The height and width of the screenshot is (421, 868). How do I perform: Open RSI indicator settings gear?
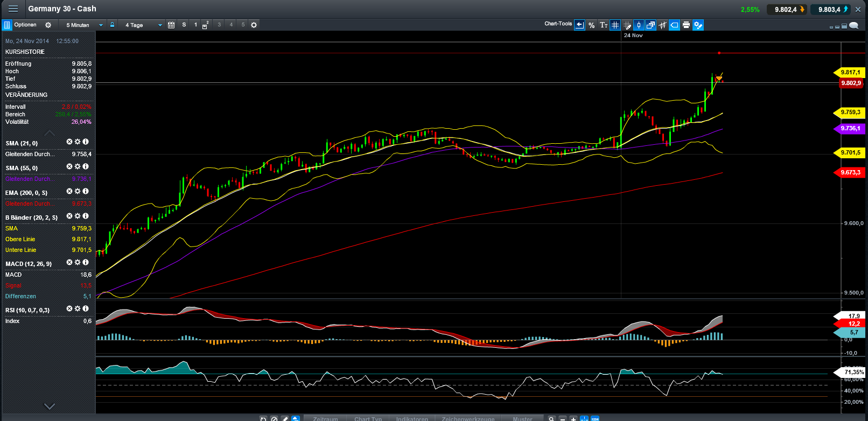(x=78, y=308)
